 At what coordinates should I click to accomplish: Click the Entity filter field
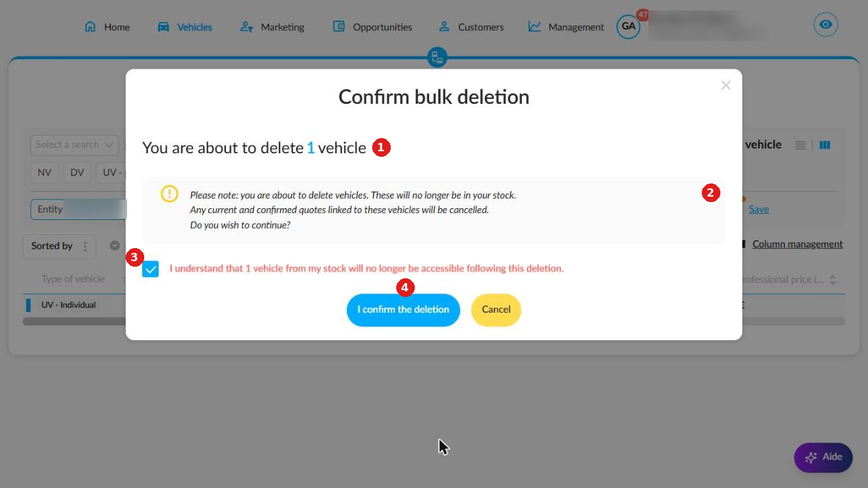pos(78,210)
